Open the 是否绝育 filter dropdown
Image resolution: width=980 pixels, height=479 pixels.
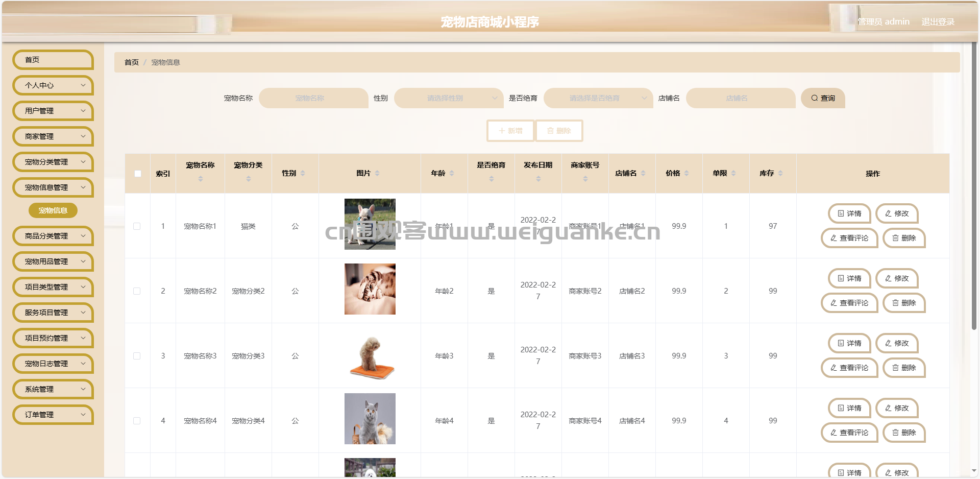coord(598,98)
